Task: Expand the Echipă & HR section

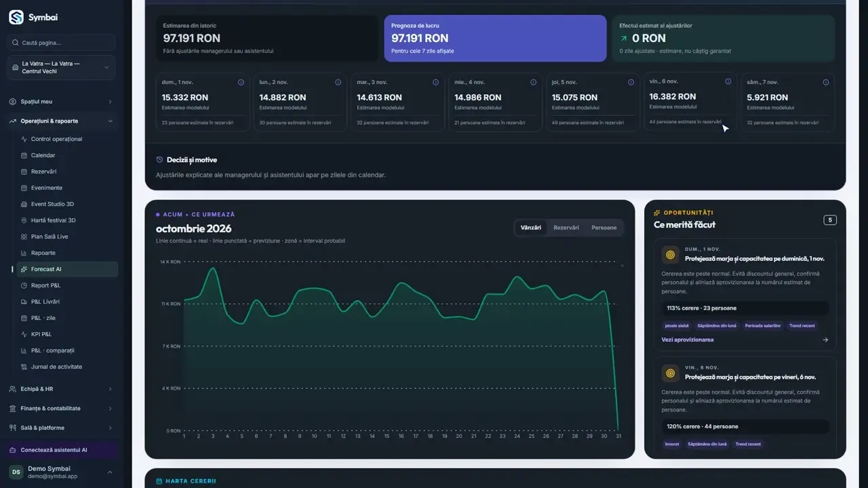Action: pos(61,389)
